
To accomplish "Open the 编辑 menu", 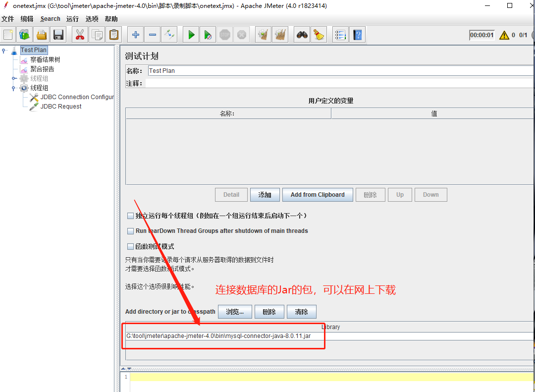I will pyautogui.click(x=27, y=19).
